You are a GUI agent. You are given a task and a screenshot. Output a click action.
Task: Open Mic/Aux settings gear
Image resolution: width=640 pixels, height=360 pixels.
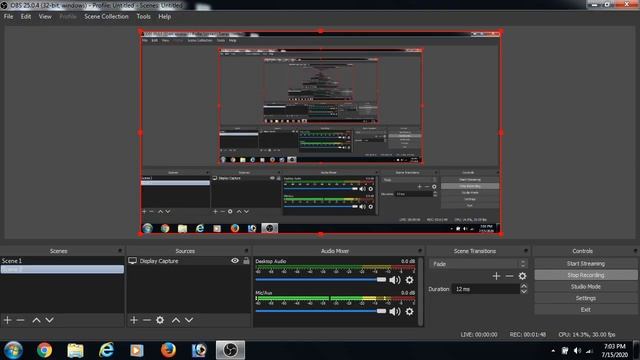coord(409,311)
